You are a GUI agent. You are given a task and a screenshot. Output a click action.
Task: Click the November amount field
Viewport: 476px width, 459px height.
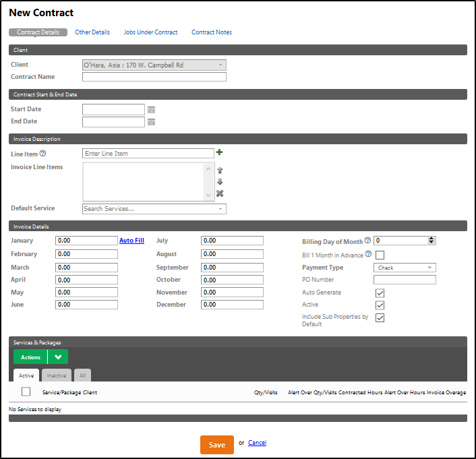point(232,293)
